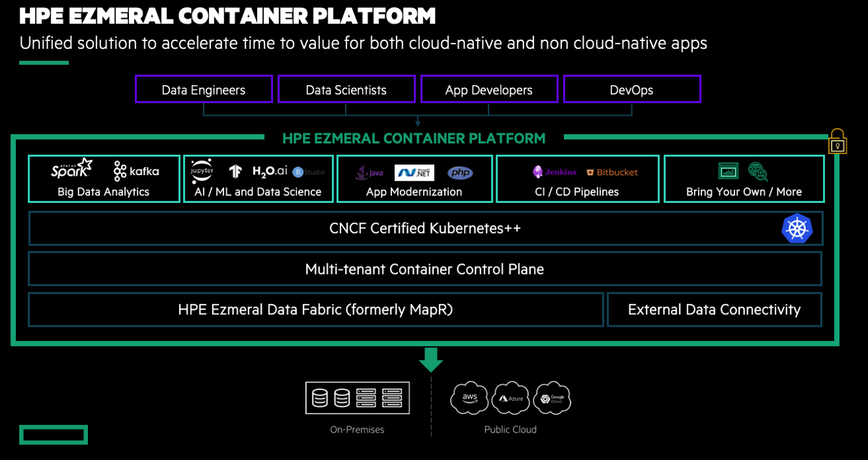
Task: Click the Unified solution subtitle text
Action: (x=363, y=44)
